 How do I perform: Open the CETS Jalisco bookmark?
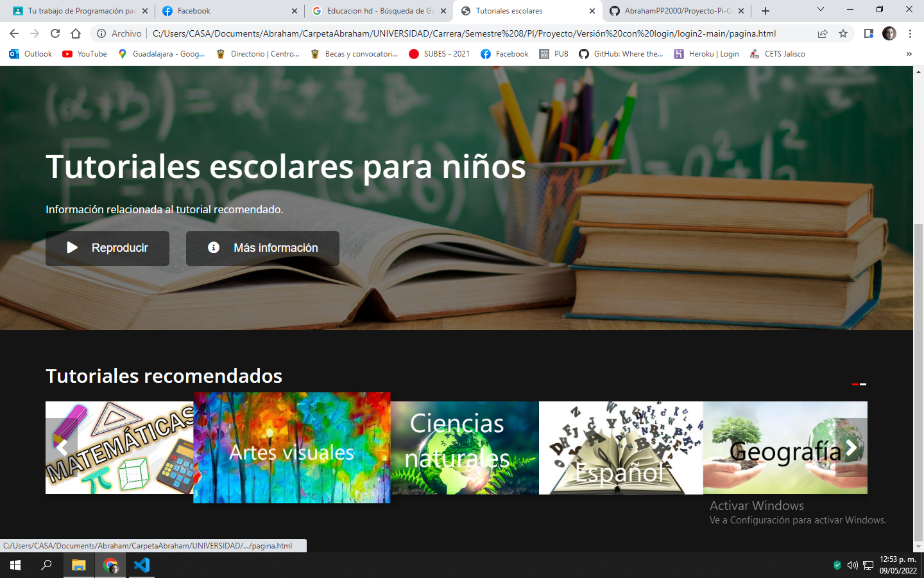click(778, 54)
